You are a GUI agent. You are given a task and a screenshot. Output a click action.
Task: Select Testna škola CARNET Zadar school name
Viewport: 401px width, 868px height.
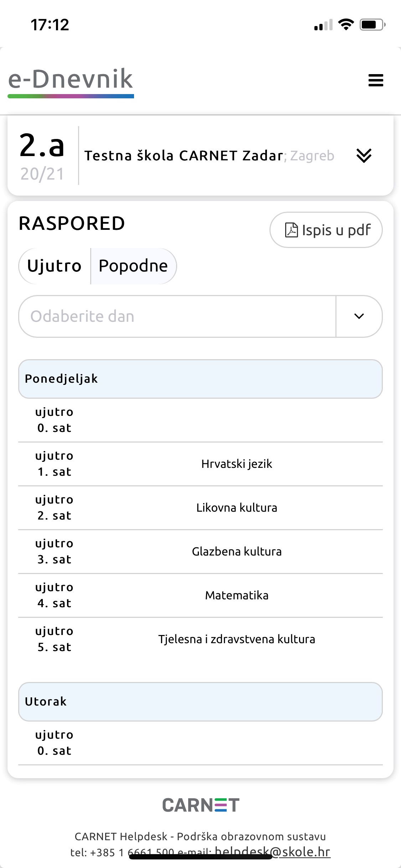click(184, 156)
